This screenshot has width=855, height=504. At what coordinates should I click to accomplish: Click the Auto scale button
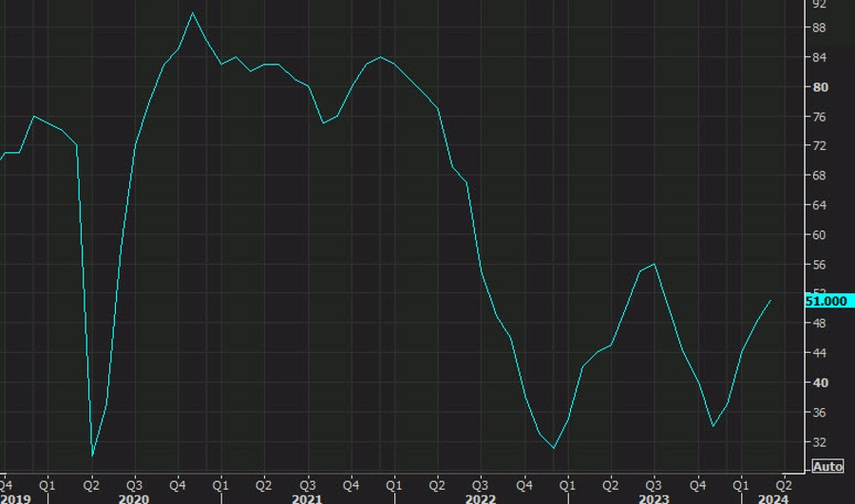[827, 466]
